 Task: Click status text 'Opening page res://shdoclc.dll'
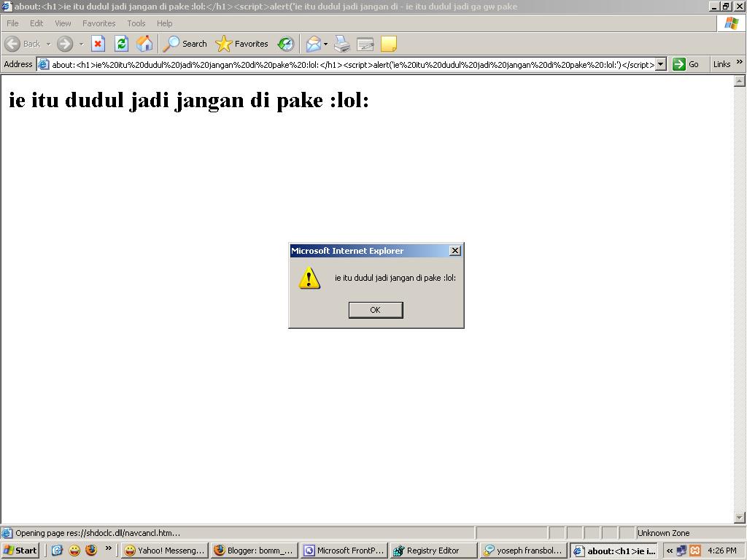(x=98, y=533)
